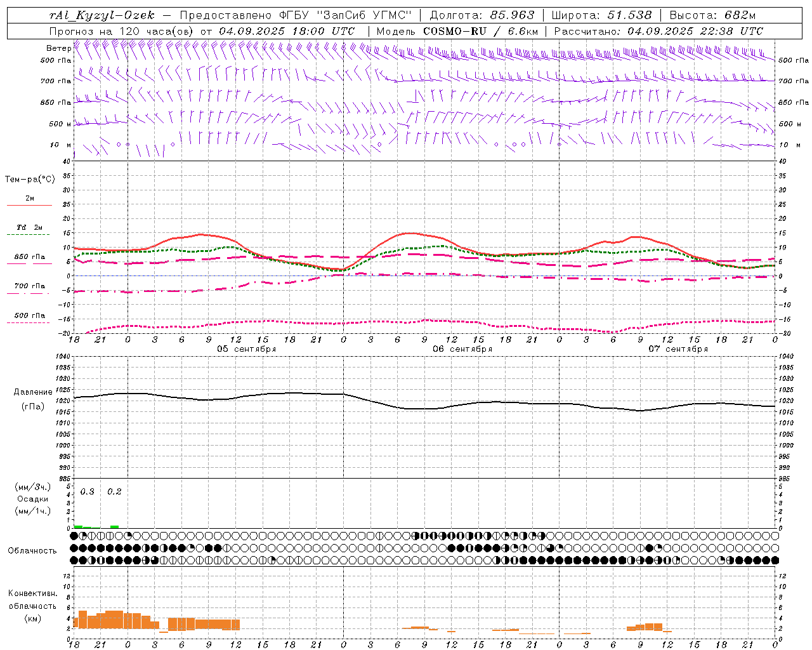The image size is (812, 650).
Task: Click the 500 гПа label in the temperature legend
Action: [x=30, y=315]
